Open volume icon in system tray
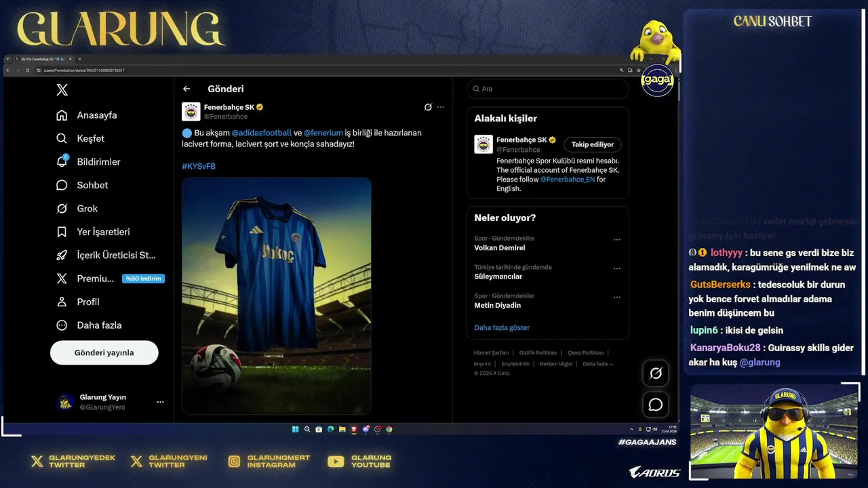 click(655, 429)
